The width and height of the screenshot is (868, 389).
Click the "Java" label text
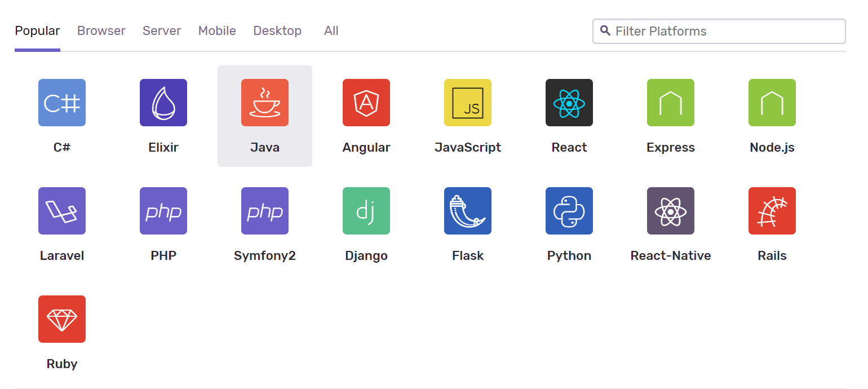[265, 148]
